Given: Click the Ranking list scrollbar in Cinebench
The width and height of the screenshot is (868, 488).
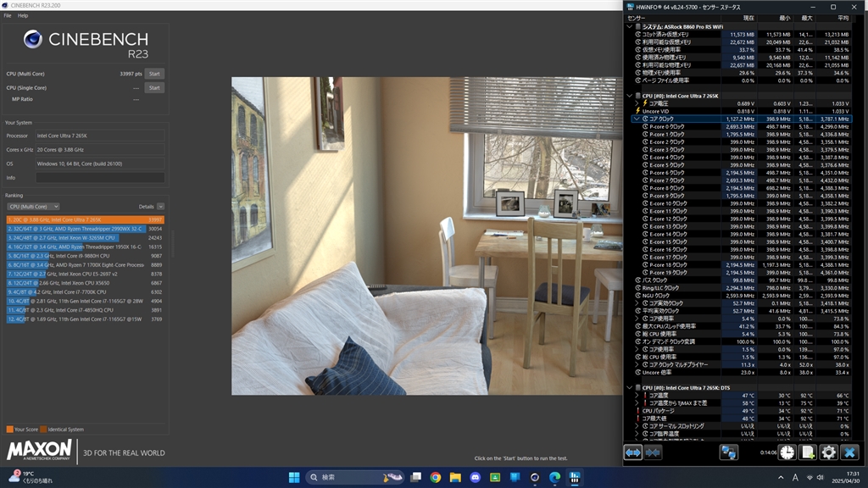Looking at the screenshot, I should click(x=173, y=243).
